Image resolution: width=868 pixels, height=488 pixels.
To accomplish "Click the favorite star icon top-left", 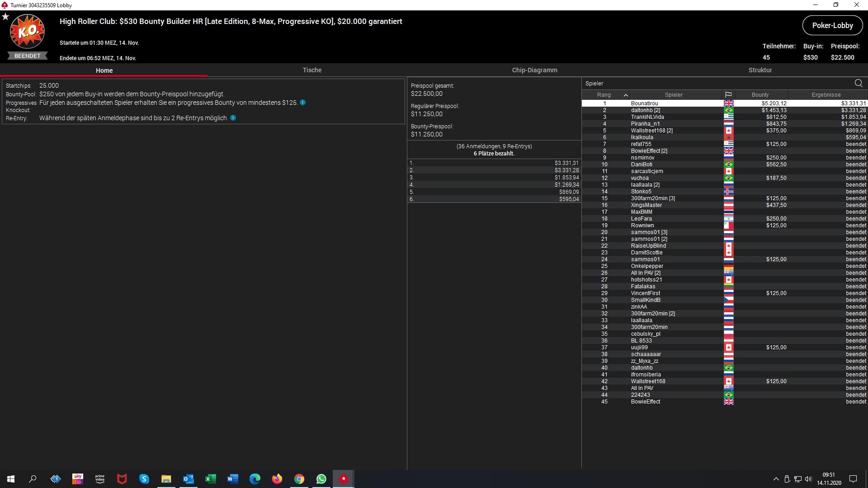I will tap(5, 17).
